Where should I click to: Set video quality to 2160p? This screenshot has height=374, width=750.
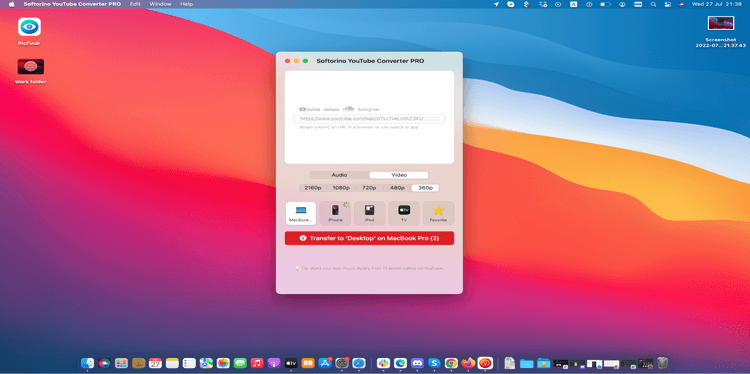pos(313,188)
